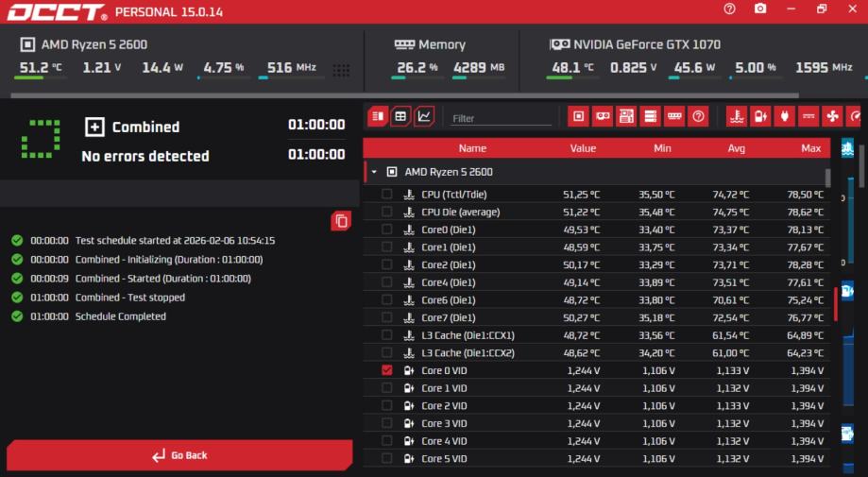Viewport: 868px width, 477px height.
Task: Enable the CPU (Tctl/Tdie) checkbox
Action: pyautogui.click(x=387, y=195)
